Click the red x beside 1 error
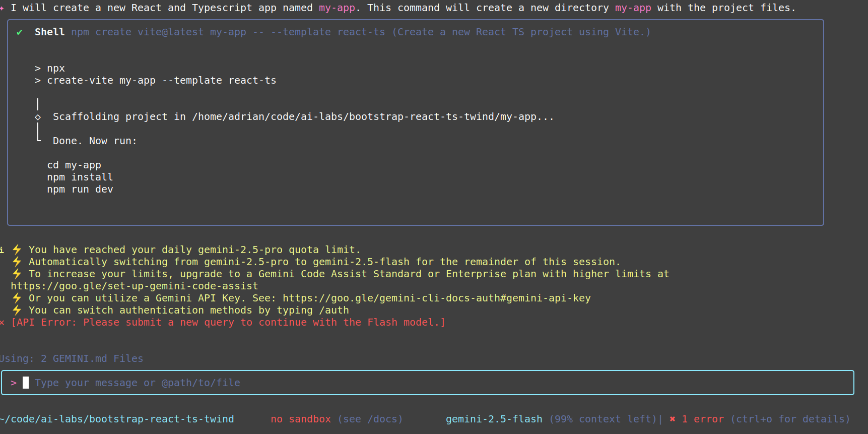This screenshot has height=434, width=868. [673, 419]
